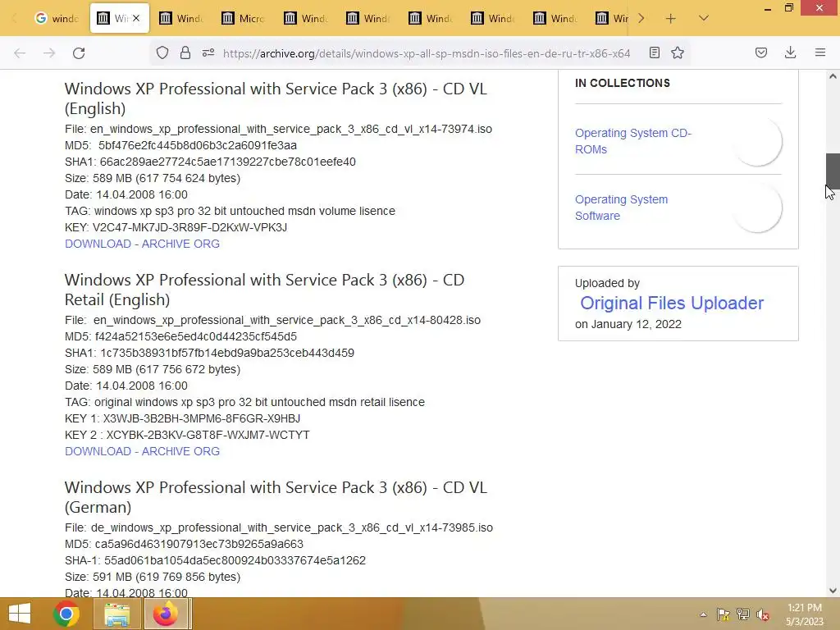Viewport: 840px width, 630px height.
Task: Visit the Original Files Uploader profile
Action: tap(672, 304)
